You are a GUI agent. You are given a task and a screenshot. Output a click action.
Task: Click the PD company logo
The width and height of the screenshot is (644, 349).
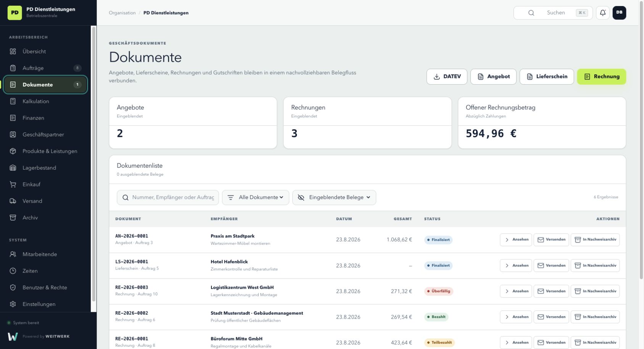[x=15, y=13]
